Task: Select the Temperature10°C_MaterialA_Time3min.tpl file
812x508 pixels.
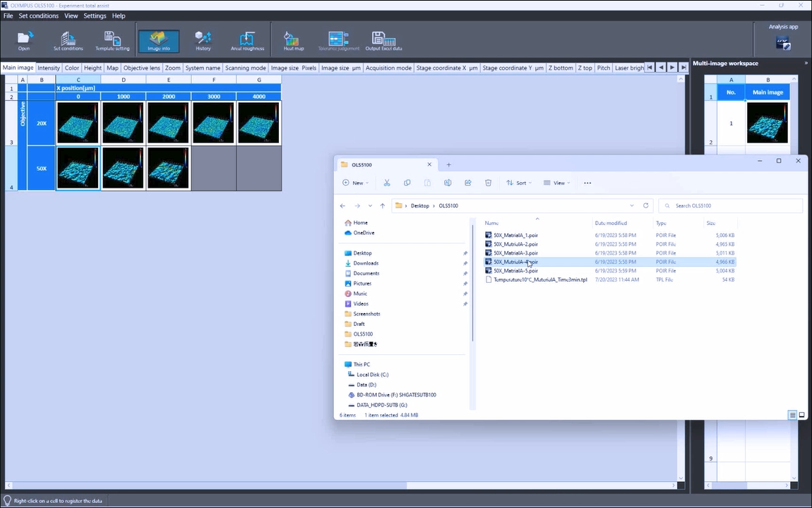Action: click(540, 279)
